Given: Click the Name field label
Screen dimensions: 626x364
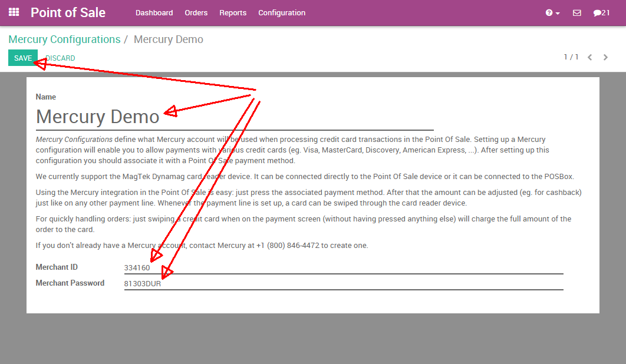Looking at the screenshot, I should pos(45,97).
